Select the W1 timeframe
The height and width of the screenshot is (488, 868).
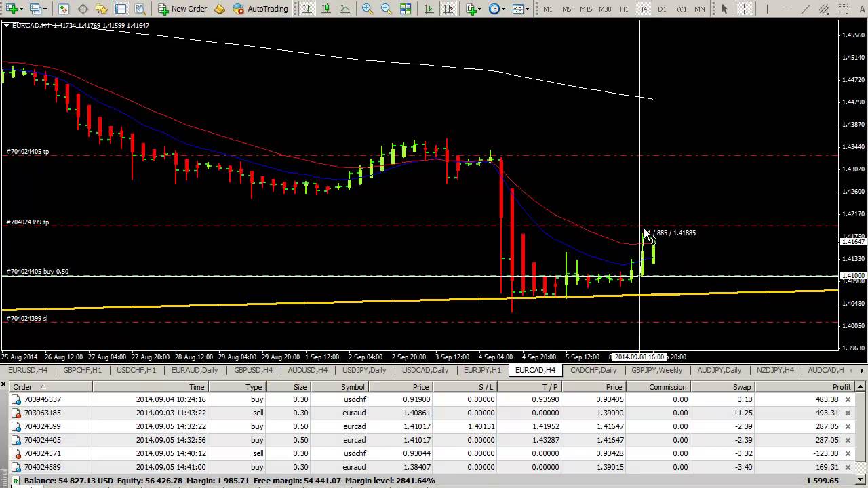[x=681, y=9]
